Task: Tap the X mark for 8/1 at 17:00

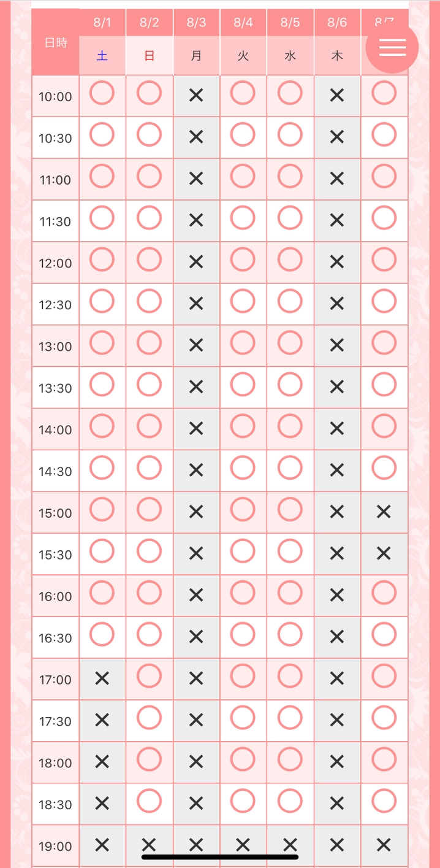Action: click(102, 678)
